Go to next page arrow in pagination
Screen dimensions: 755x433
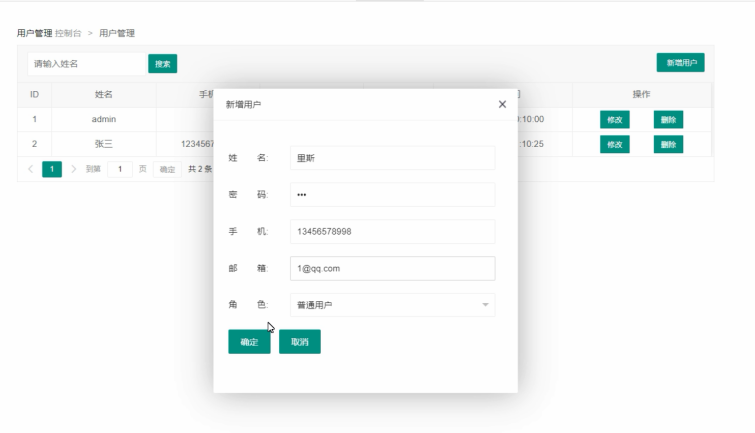point(73,169)
